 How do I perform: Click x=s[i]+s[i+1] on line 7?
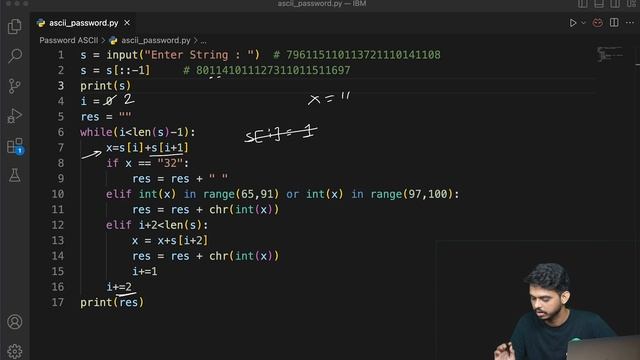[147, 148]
